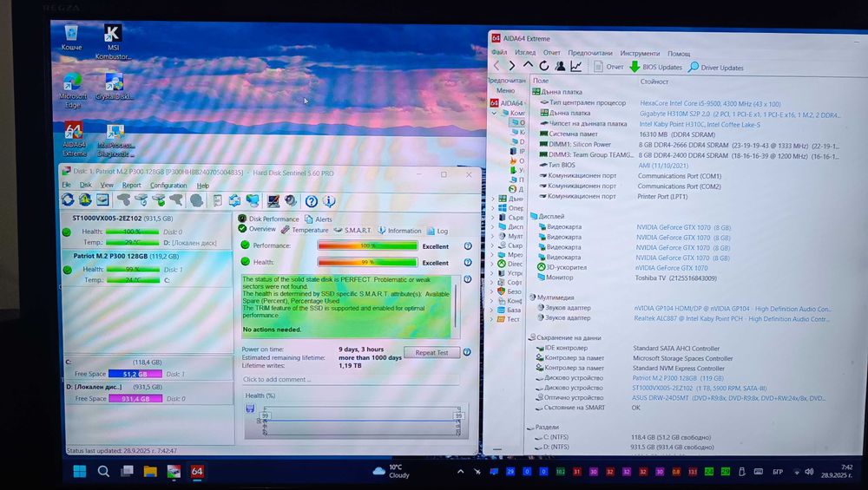Viewport: 868px width, 490px height.
Task: Open the Инструменти menu in AIDA64
Action: (x=640, y=53)
